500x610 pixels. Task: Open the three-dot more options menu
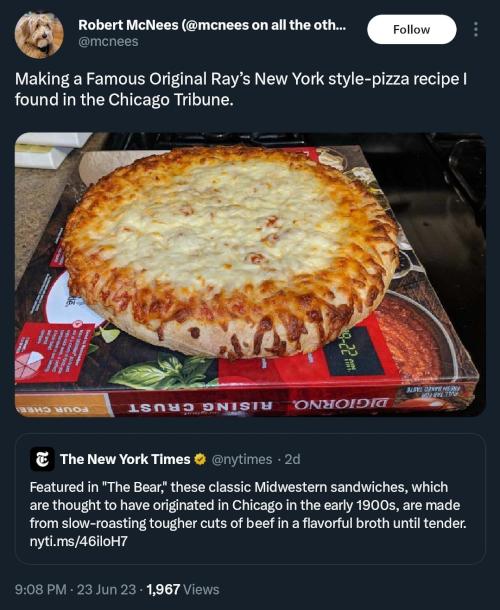coord(475,30)
